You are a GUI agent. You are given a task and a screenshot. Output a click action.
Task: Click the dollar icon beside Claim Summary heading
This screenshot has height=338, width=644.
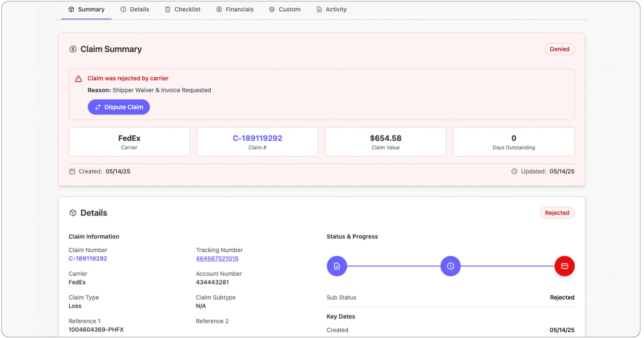pyautogui.click(x=73, y=49)
